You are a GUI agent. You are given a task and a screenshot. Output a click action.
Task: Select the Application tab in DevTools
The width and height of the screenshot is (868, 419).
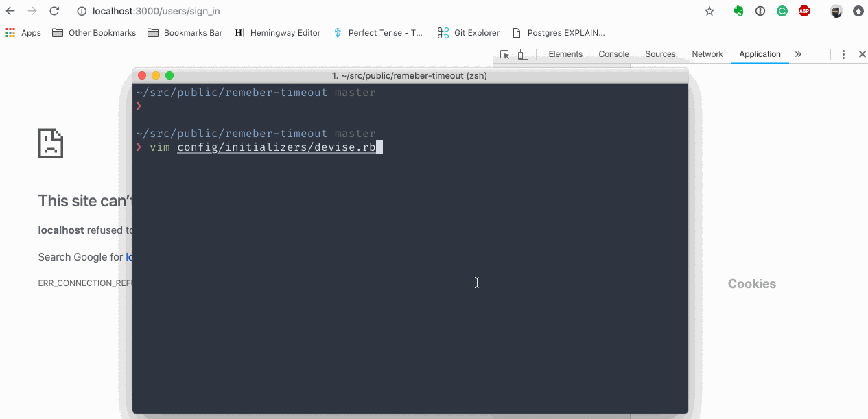coord(760,54)
